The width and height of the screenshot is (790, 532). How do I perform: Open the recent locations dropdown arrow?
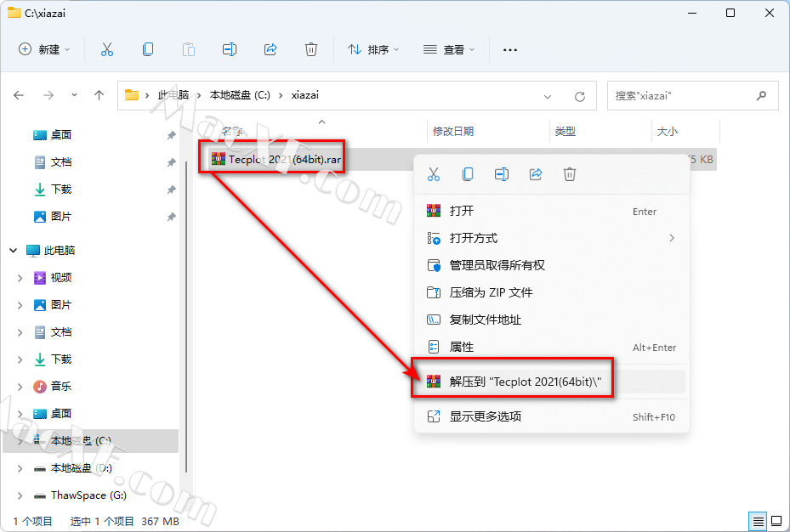74,95
